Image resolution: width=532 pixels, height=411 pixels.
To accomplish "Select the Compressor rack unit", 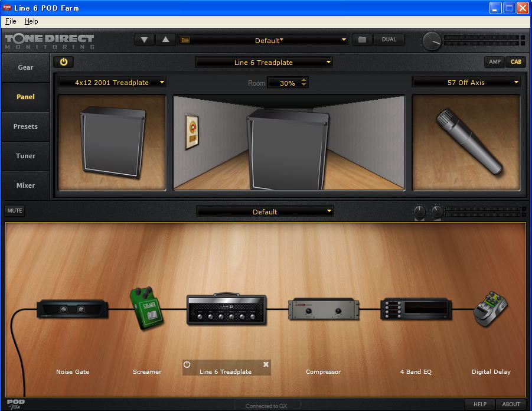I will [x=324, y=309].
